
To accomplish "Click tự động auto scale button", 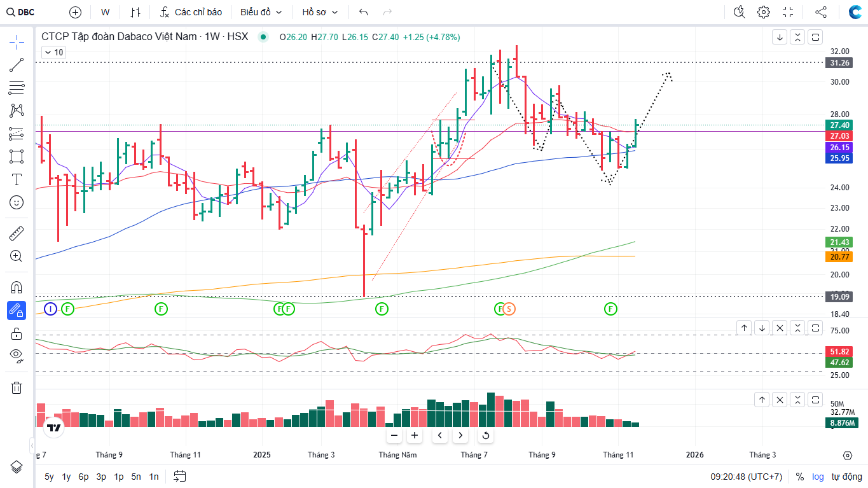I will [846, 477].
